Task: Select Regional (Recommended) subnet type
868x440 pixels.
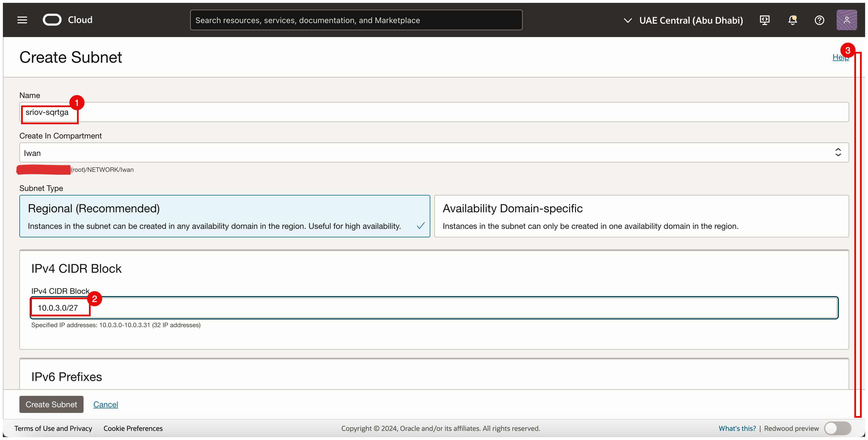Action: point(224,216)
